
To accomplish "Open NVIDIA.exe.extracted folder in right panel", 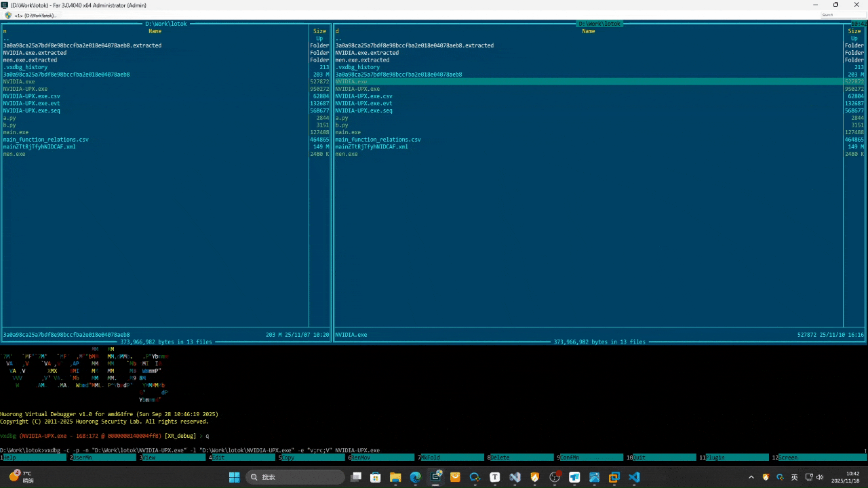I will pos(367,53).
